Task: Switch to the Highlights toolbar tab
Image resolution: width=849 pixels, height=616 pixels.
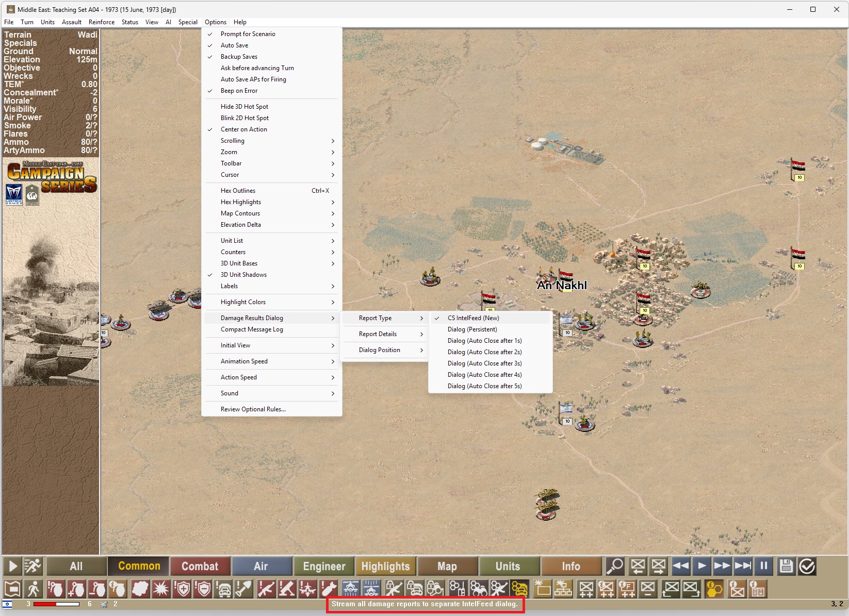Action: click(x=385, y=566)
